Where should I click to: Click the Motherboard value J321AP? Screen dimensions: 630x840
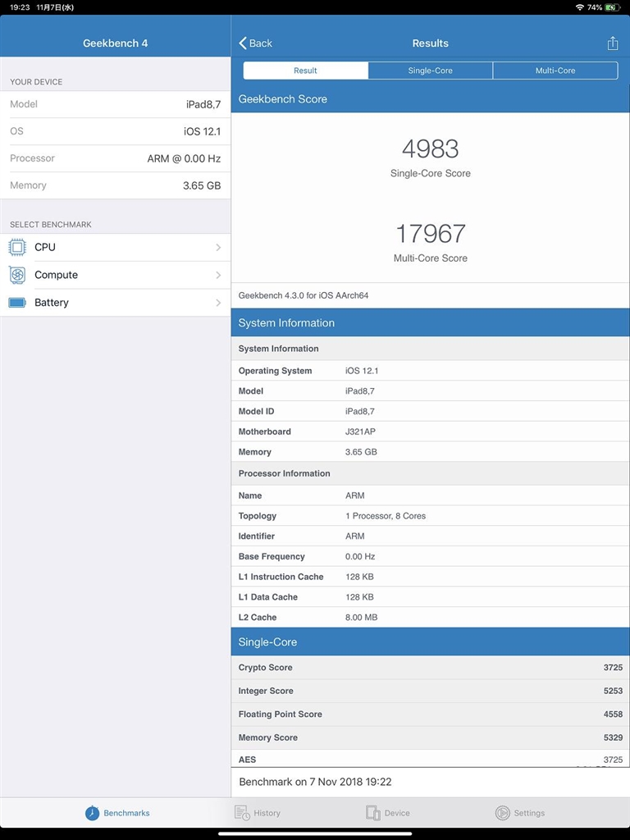pyautogui.click(x=361, y=431)
